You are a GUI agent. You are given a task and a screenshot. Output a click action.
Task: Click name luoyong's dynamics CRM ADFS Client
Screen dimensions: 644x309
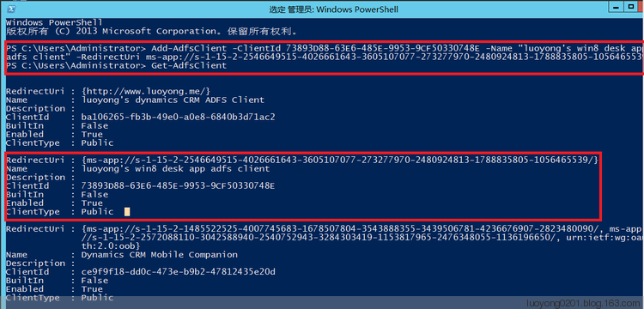pyautogui.click(x=173, y=100)
